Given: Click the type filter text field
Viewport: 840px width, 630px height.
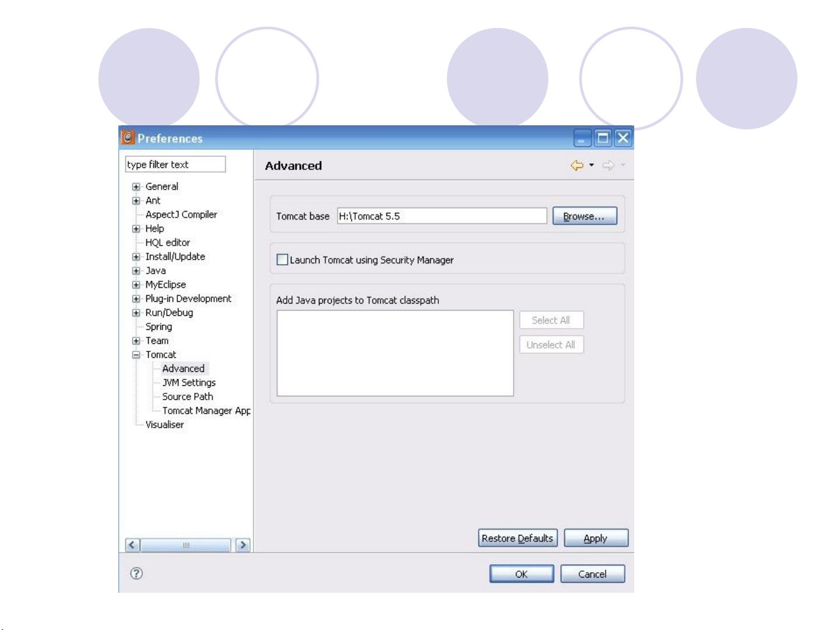Looking at the screenshot, I should tap(175, 164).
